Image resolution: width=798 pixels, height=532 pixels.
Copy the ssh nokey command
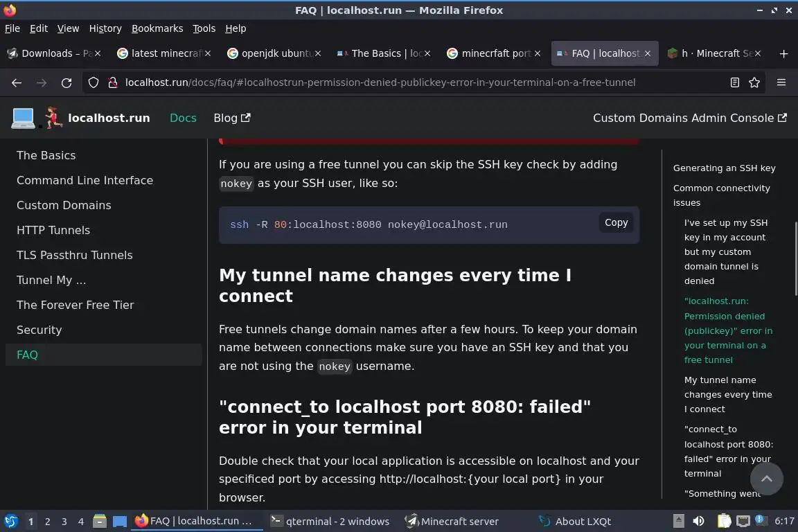[616, 222]
